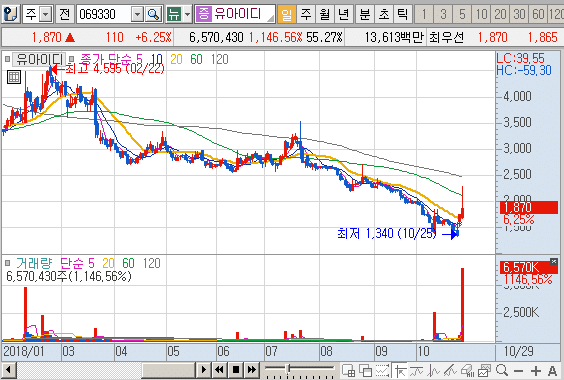Click the fast-forward double-right arrow button
This screenshot has width=564, height=380.
point(252,370)
